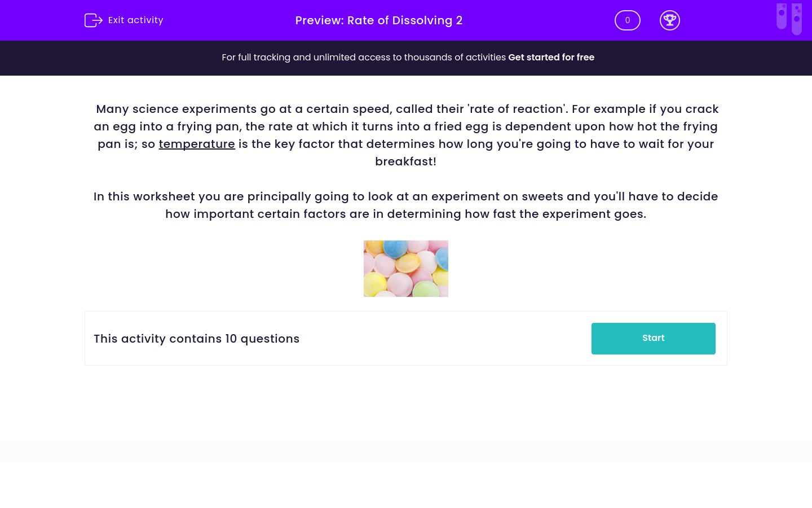This screenshot has height=508, width=812.
Task: Click the exit activity door icon
Action: pos(94,20)
